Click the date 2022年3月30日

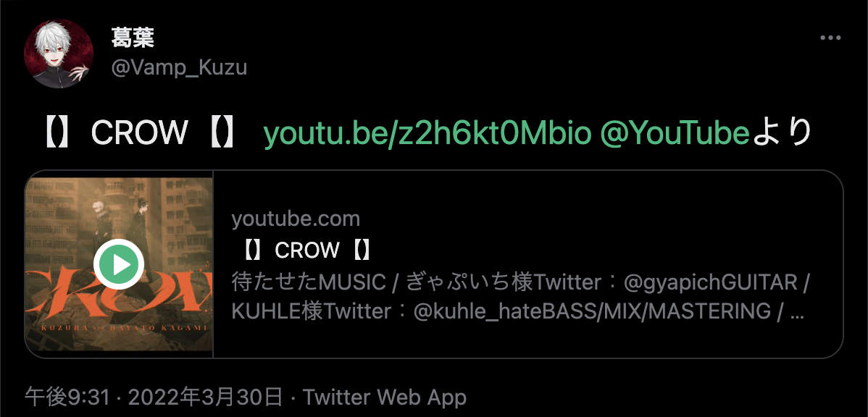tap(205, 397)
